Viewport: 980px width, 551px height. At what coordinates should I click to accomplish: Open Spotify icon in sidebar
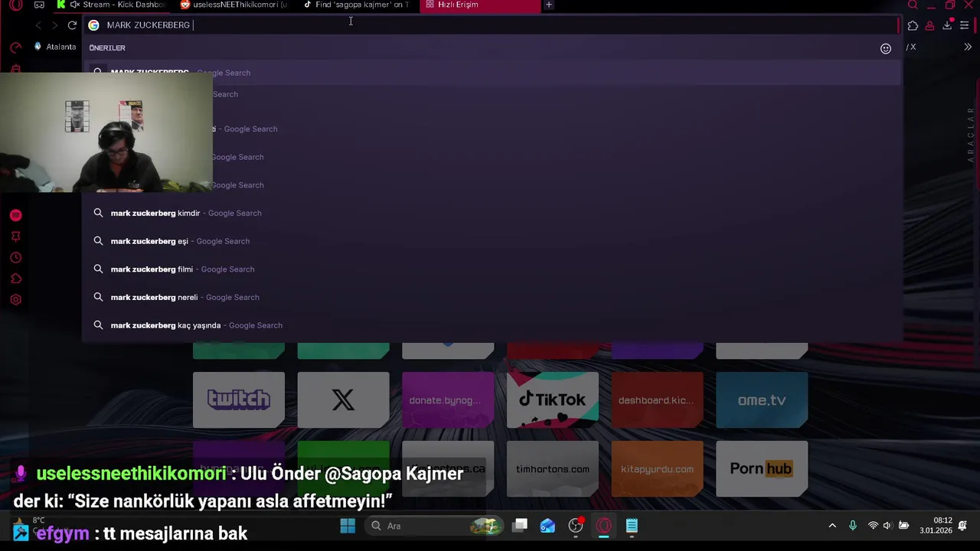coord(16,216)
